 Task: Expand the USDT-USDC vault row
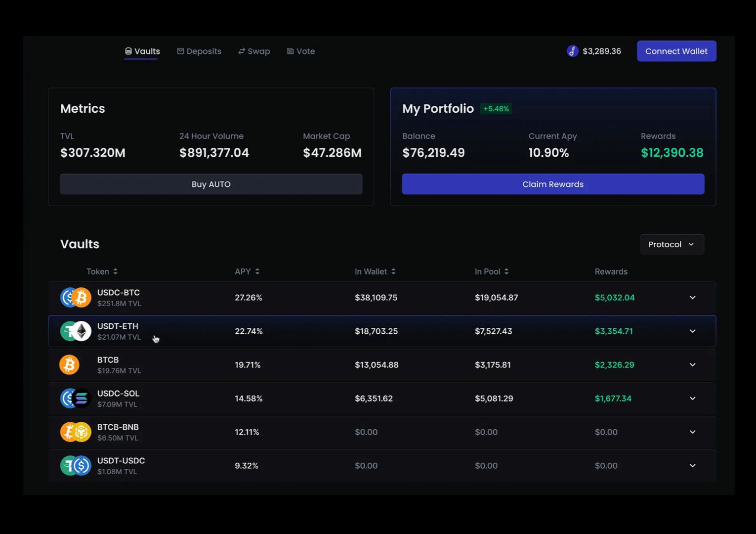692,465
